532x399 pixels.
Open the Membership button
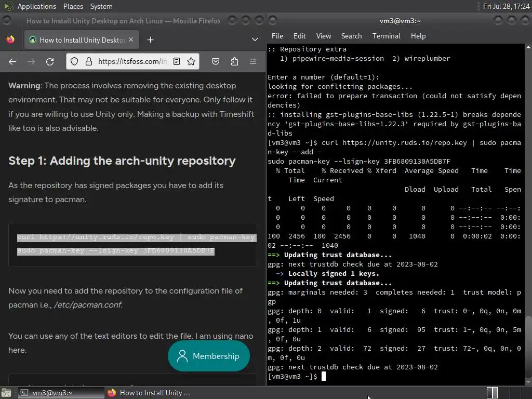pyautogui.click(x=209, y=356)
